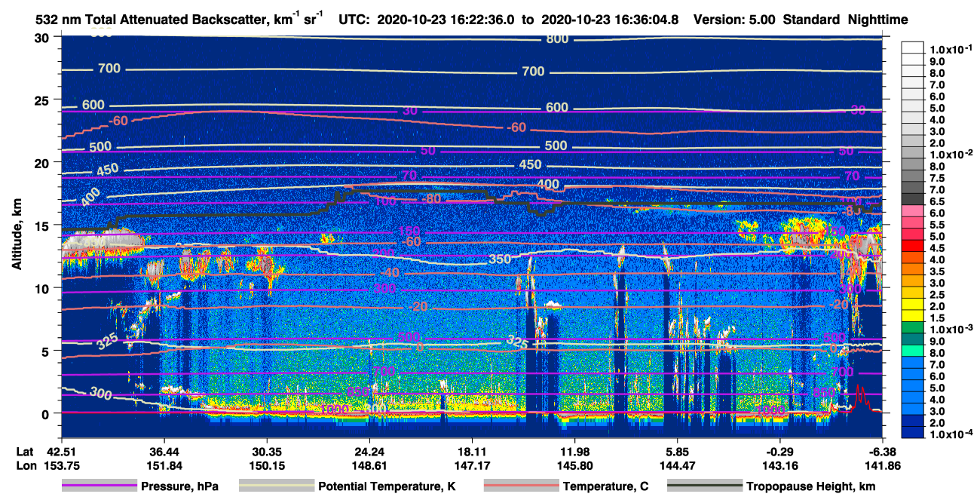This screenshot has height=503, width=980.
Task: Click latitude value 36.44
Action: coord(163,452)
